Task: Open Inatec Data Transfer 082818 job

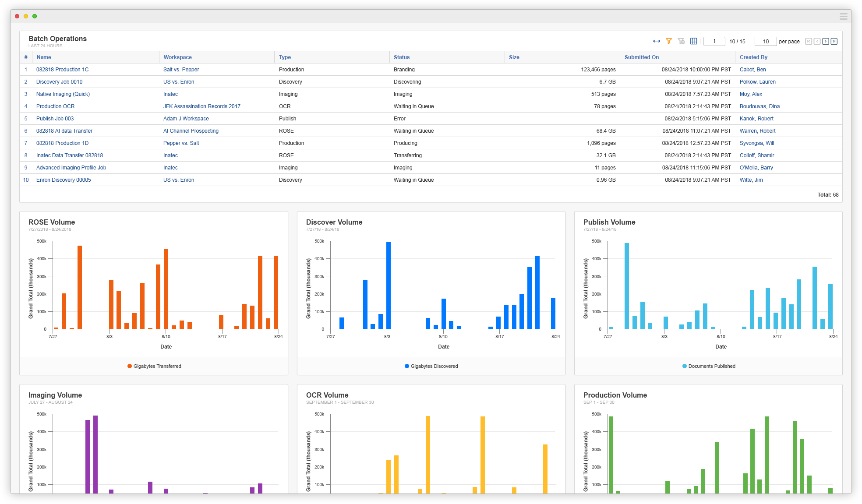Action: (x=70, y=155)
